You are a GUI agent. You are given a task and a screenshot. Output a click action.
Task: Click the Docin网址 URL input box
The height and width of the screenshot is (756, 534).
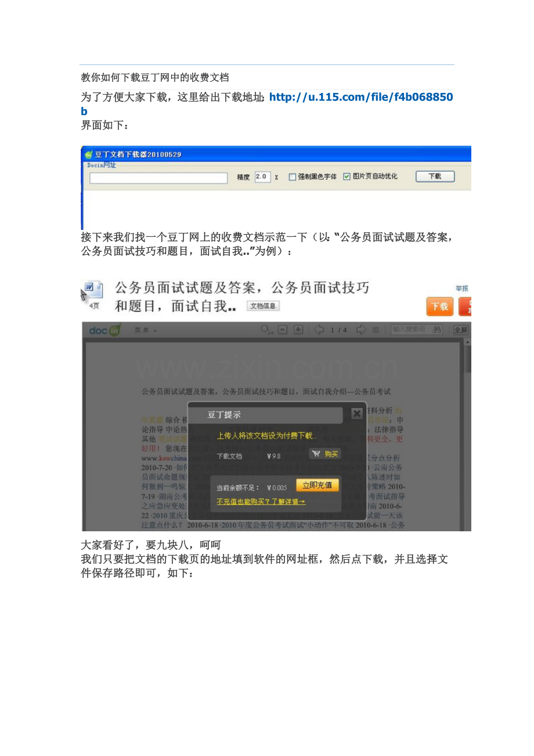158,178
